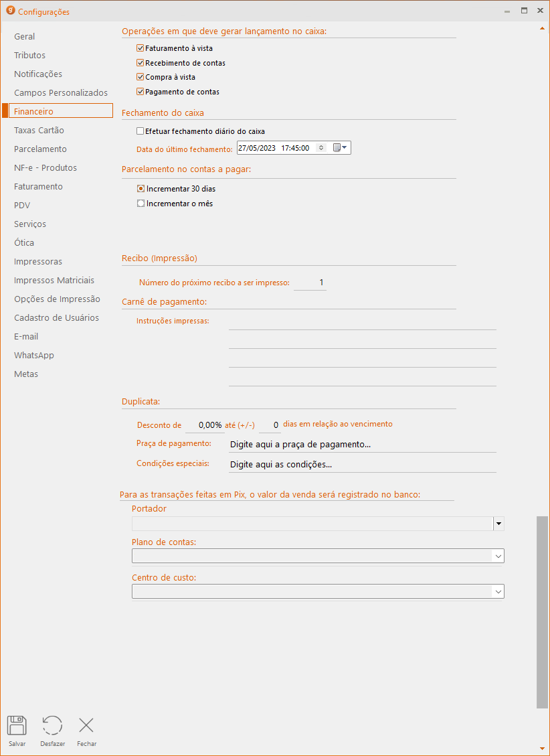Go to Parcelamento section
This screenshot has height=756, width=550.
point(40,149)
